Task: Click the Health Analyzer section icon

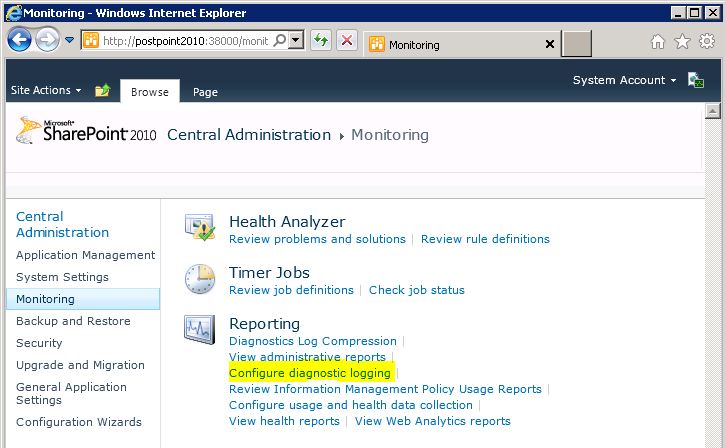Action: coord(200,228)
